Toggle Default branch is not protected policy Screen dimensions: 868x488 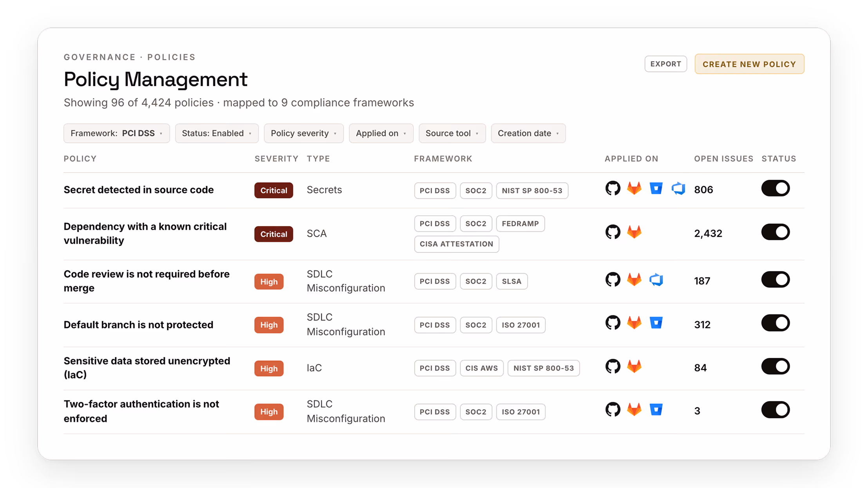click(775, 323)
